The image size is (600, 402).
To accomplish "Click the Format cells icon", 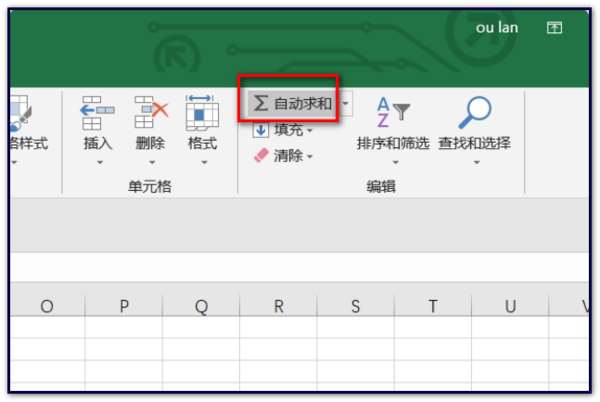I will 202,112.
